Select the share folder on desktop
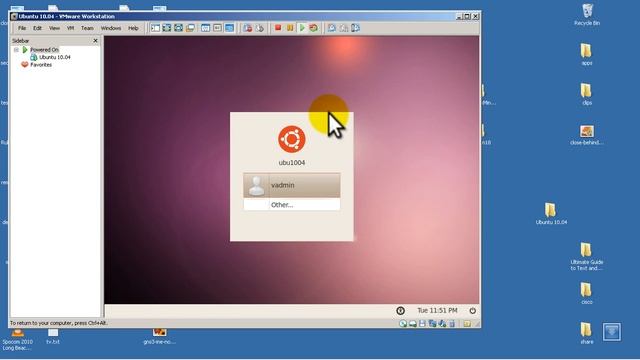The width and height of the screenshot is (640, 360). [587, 333]
